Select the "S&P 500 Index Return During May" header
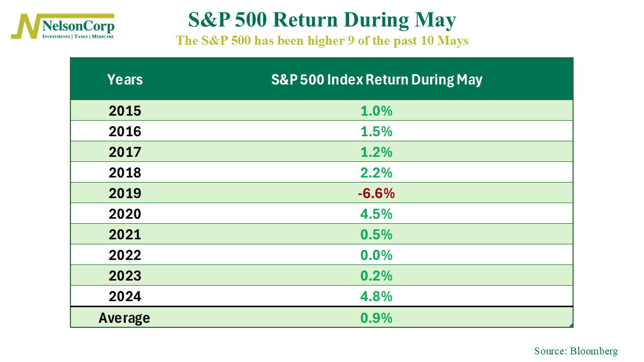 pyautogui.click(x=376, y=79)
